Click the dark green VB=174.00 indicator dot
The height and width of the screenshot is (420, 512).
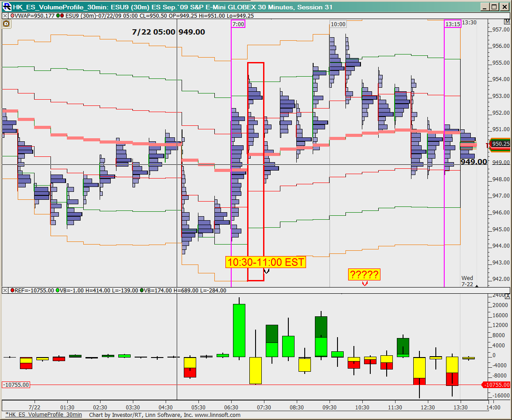(x=142, y=291)
